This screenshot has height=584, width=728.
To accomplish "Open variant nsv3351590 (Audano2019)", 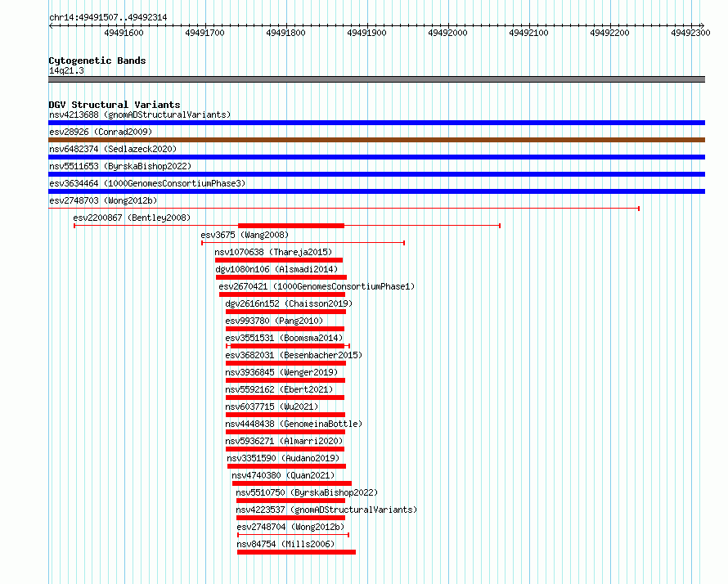I will click(x=283, y=458).
